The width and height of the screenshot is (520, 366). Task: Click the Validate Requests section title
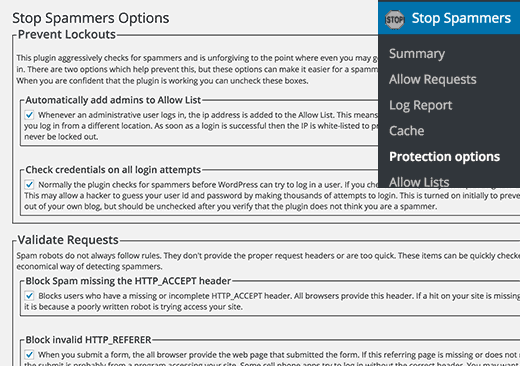(x=68, y=240)
